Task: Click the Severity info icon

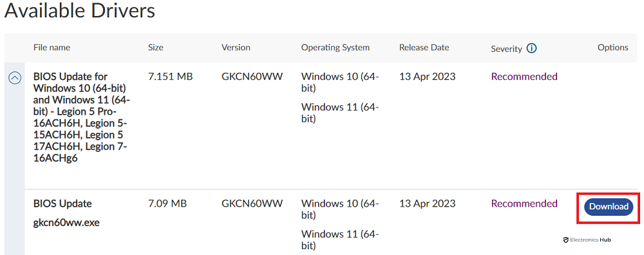Action: (531, 48)
